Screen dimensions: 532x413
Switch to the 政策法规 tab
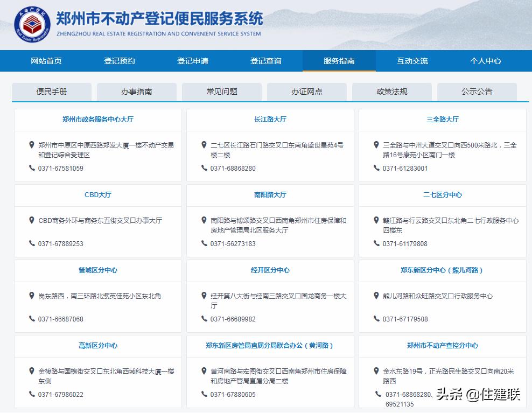click(x=392, y=92)
